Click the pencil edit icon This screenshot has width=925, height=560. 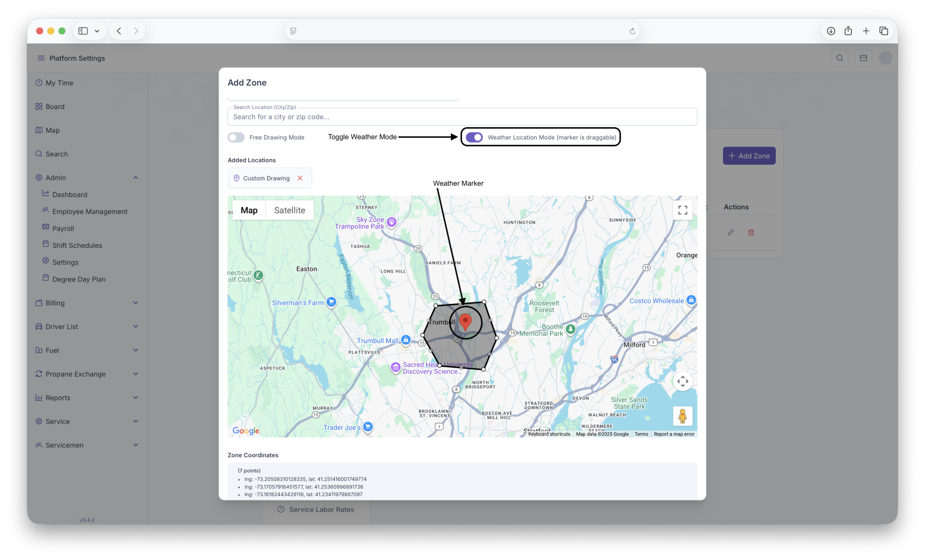(x=731, y=232)
